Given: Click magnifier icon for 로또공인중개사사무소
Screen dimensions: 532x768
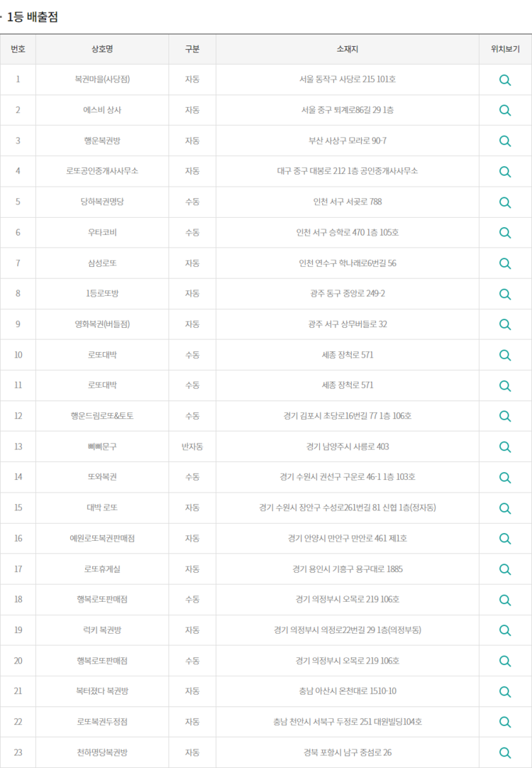Looking at the screenshot, I should click(504, 172).
